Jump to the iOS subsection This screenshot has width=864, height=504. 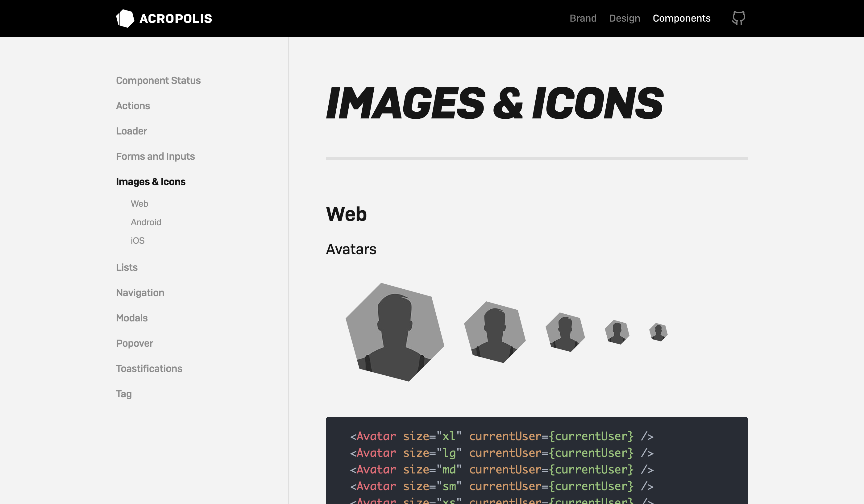pyautogui.click(x=138, y=241)
